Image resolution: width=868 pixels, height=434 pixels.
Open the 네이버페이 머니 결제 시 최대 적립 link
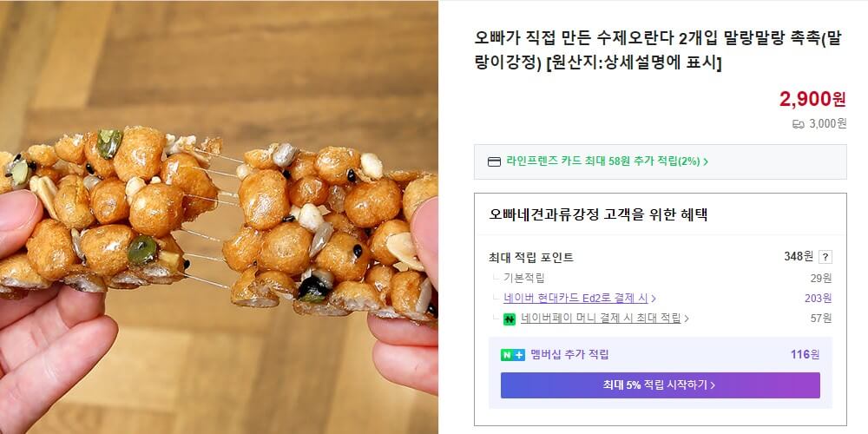click(x=601, y=319)
